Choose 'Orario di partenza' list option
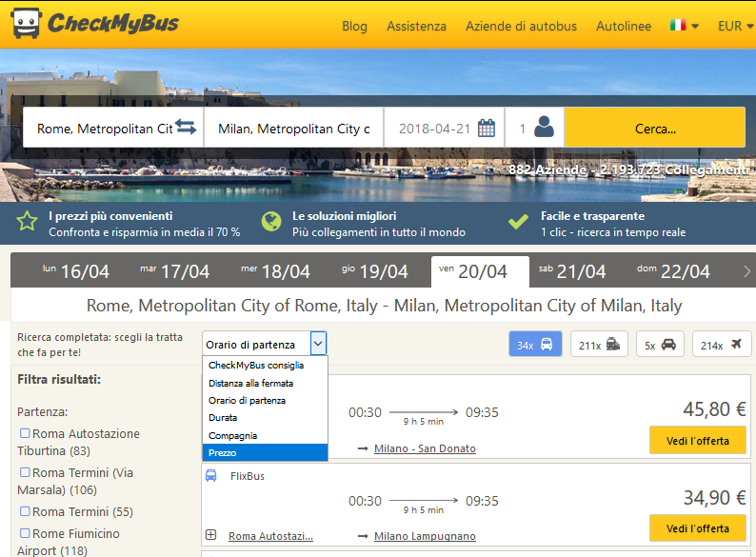The height and width of the screenshot is (557, 756). (x=266, y=400)
